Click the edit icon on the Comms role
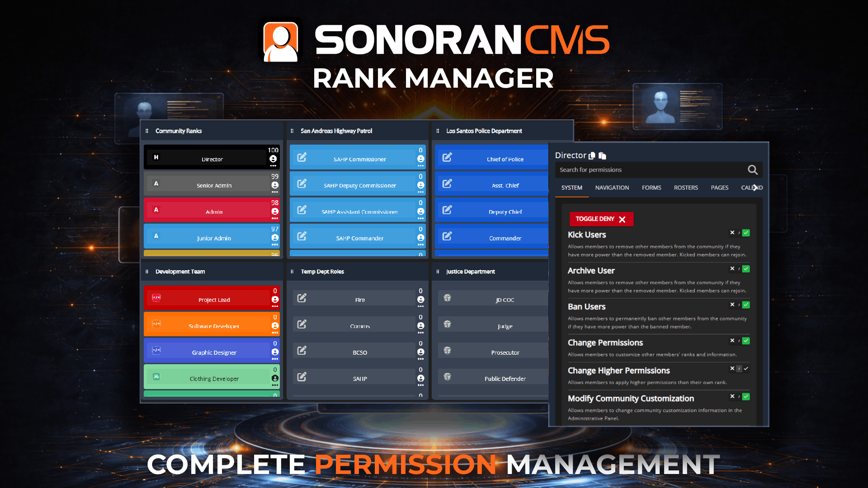 click(302, 324)
